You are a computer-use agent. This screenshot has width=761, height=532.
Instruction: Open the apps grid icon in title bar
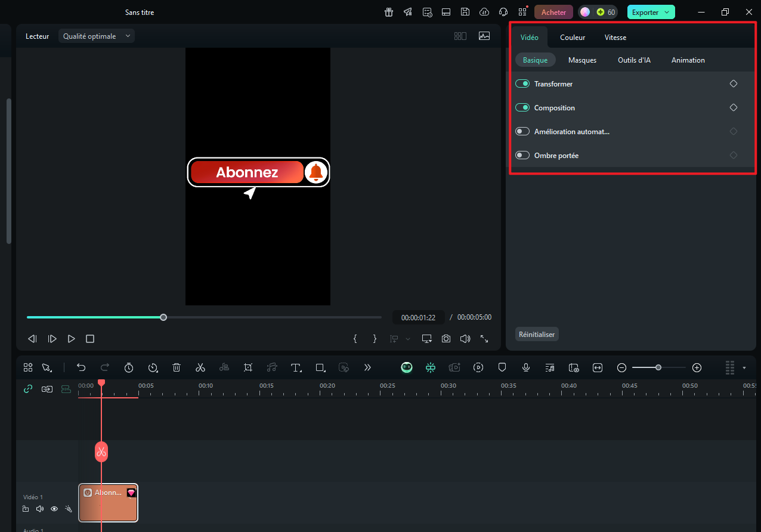click(522, 12)
